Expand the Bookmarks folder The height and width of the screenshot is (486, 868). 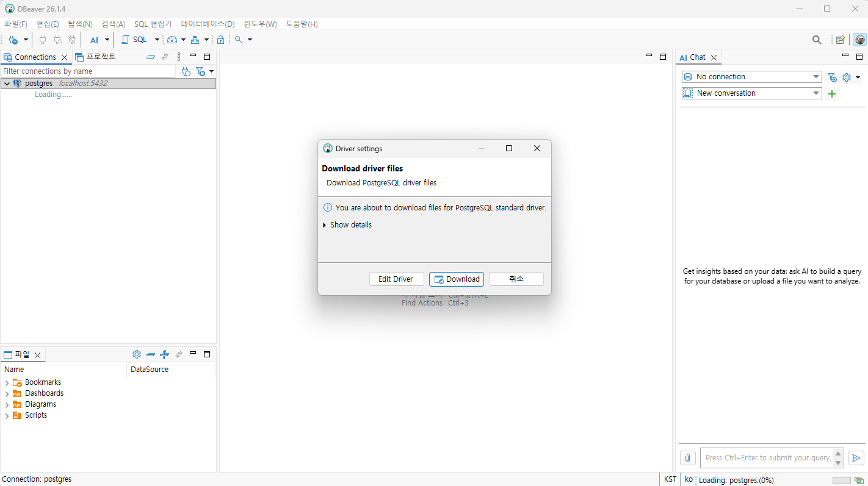coord(7,383)
